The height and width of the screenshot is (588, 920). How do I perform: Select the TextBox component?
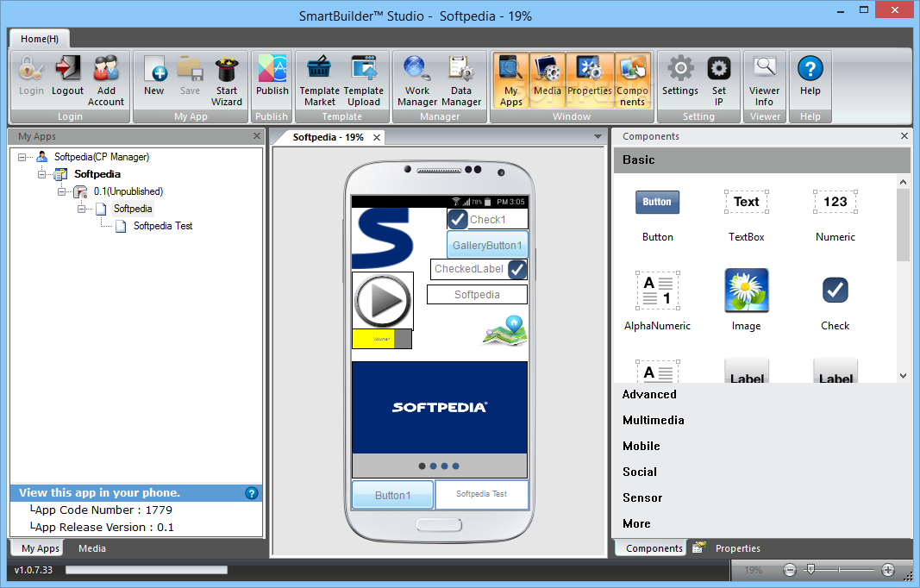click(747, 215)
